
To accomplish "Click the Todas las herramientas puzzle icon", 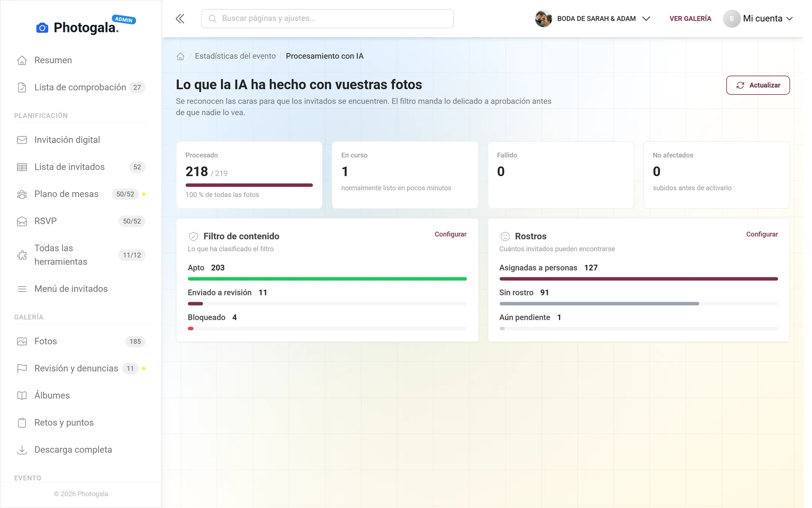I will [x=22, y=255].
